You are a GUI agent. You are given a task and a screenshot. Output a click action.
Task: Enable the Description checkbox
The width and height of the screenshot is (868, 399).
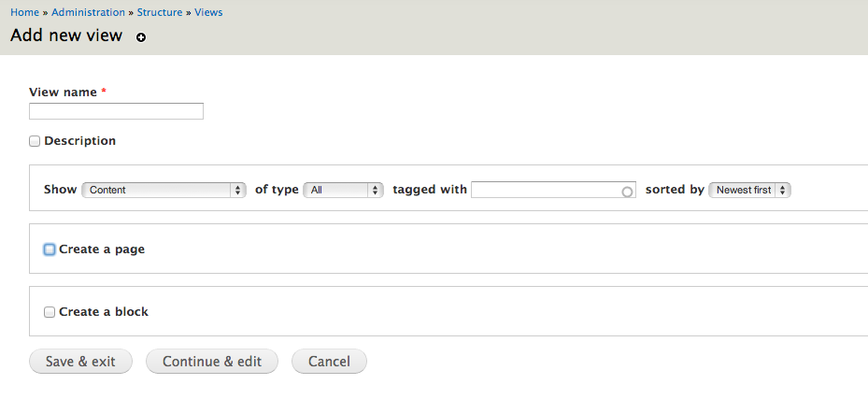(x=35, y=141)
